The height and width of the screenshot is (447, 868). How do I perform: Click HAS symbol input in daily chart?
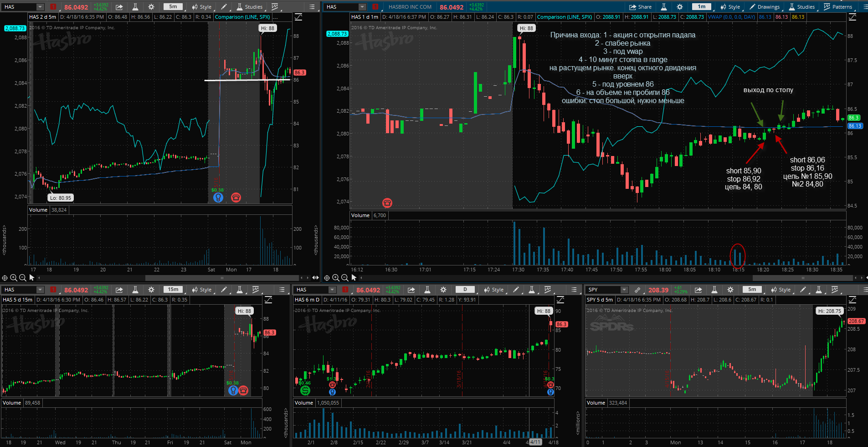pos(311,290)
